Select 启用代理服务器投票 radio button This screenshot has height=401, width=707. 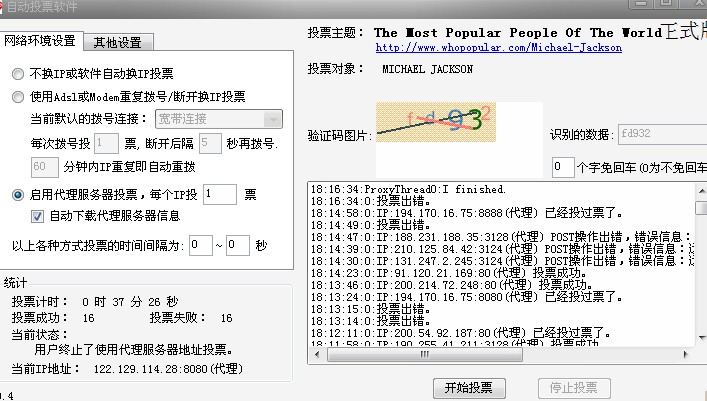(x=20, y=194)
